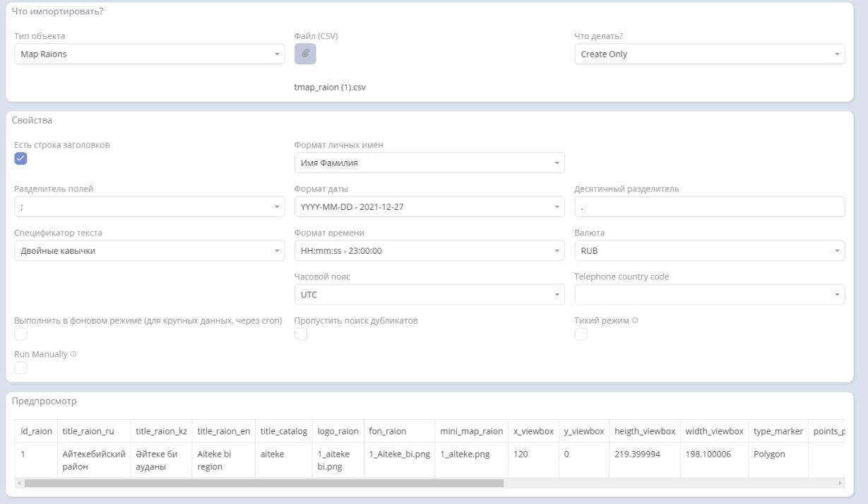This screenshot has width=868, height=504.
Task: Click info icon next to Тихий режим
Action: click(635, 321)
